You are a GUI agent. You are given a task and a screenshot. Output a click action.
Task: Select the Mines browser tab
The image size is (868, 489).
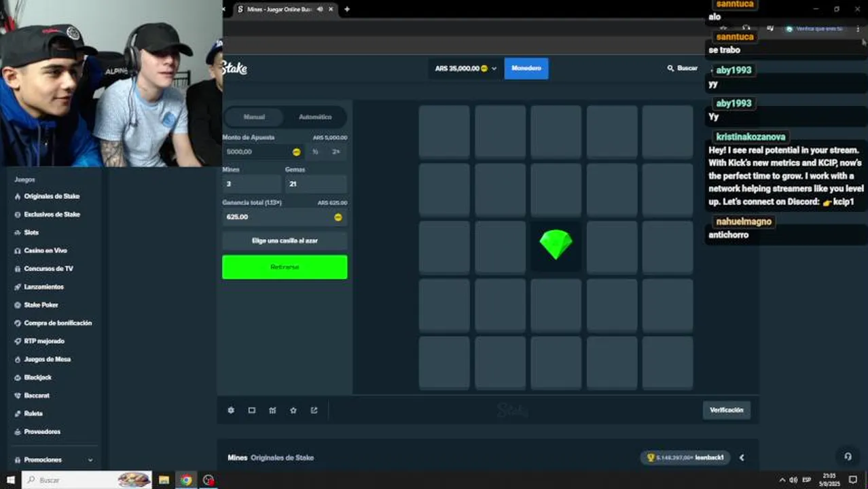pyautogui.click(x=285, y=10)
